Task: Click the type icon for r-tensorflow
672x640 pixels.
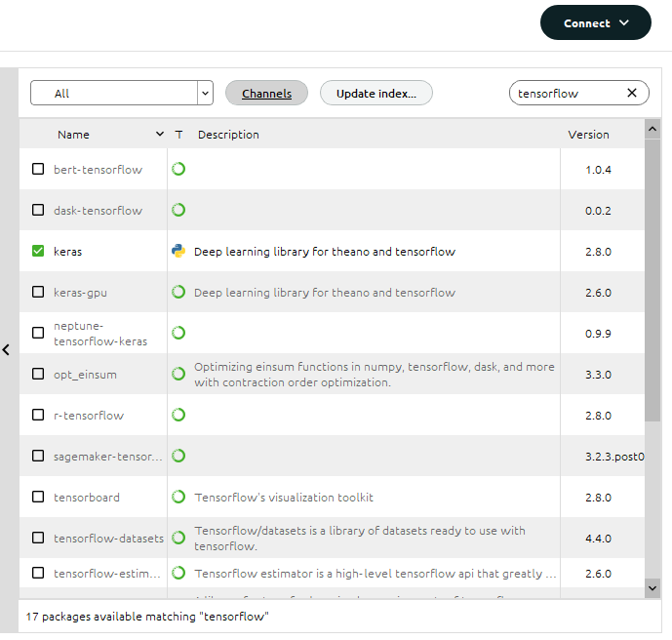Action: [178, 416]
